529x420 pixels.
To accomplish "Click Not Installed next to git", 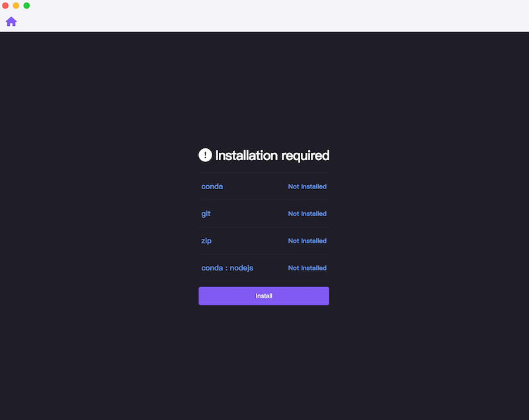I will [x=307, y=214].
